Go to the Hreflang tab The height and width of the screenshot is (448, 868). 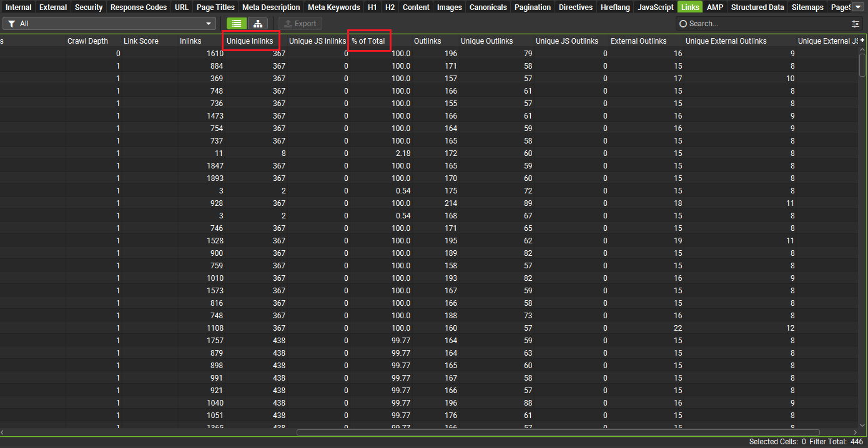coord(615,7)
